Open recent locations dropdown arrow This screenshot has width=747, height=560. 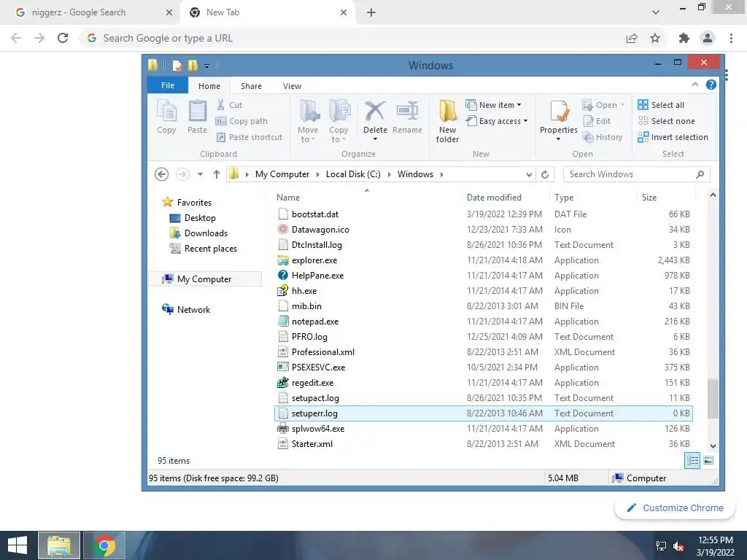coord(200,174)
